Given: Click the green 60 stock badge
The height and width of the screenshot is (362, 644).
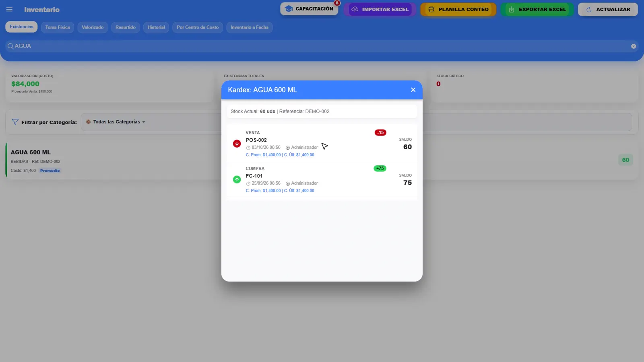Looking at the screenshot, I should [625, 160].
